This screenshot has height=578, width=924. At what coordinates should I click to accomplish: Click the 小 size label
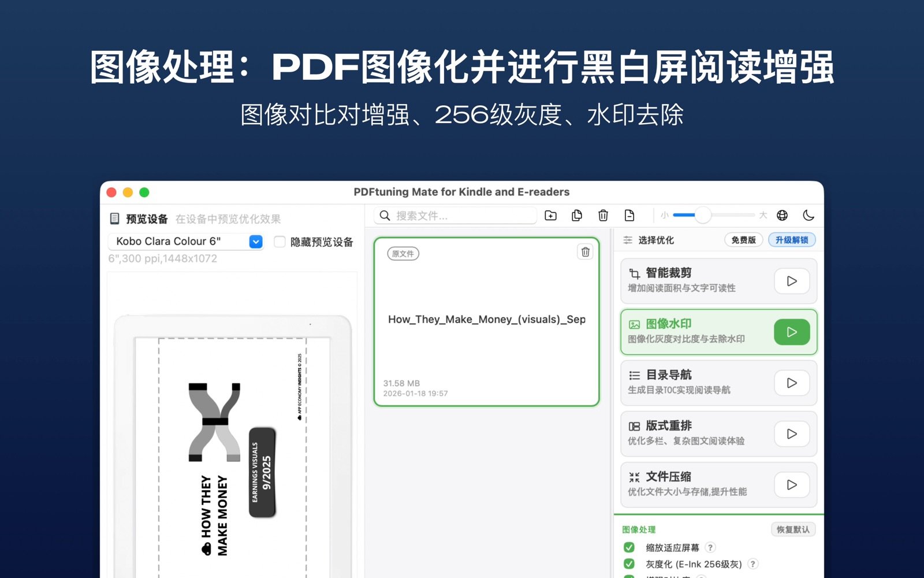coord(665,215)
